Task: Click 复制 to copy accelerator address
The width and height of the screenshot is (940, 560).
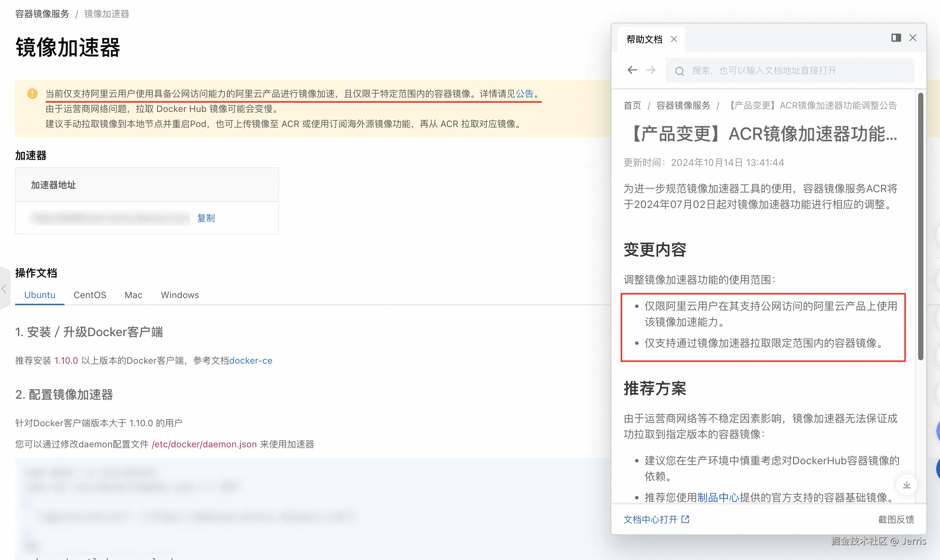Action: [206, 218]
